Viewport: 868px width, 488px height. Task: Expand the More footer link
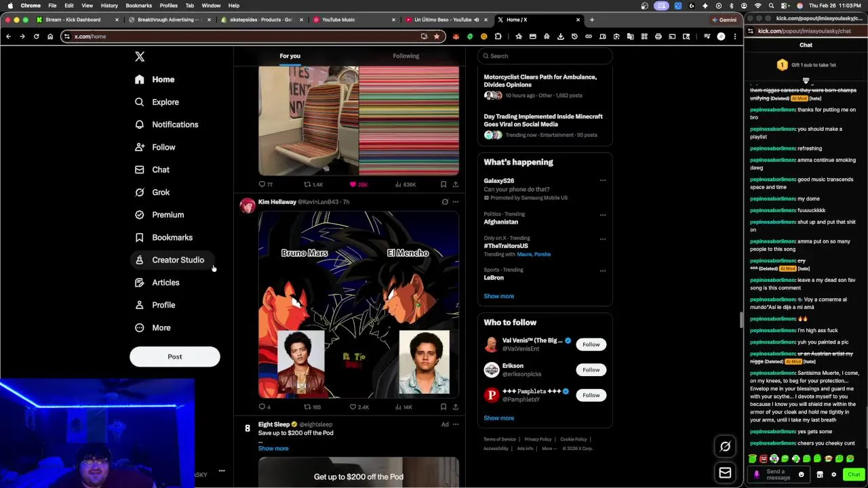549,449
